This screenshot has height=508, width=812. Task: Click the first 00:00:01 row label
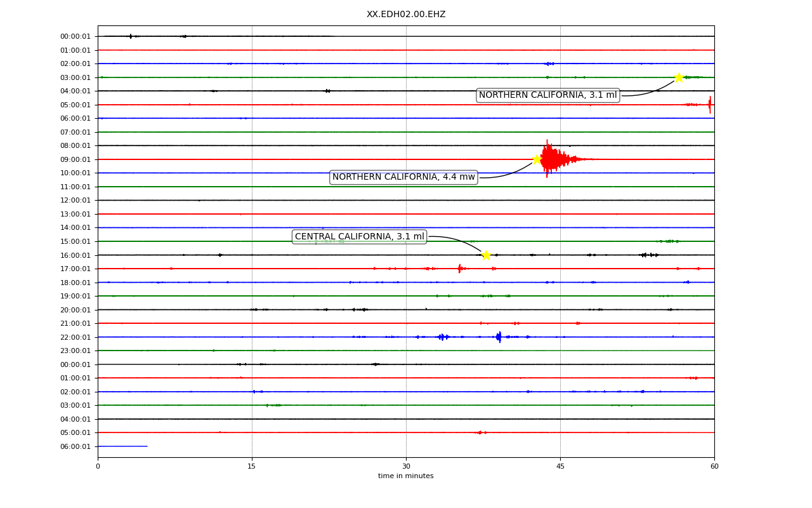(x=75, y=36)
